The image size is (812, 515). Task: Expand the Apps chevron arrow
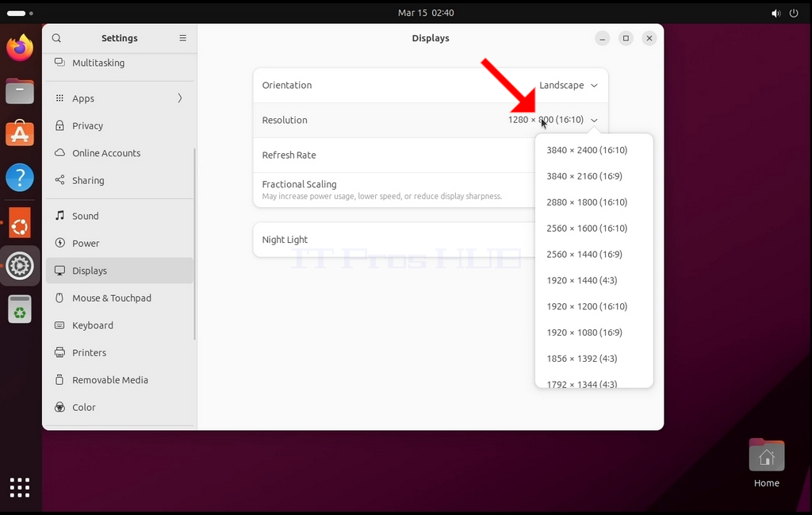click(x=180, y=98)
